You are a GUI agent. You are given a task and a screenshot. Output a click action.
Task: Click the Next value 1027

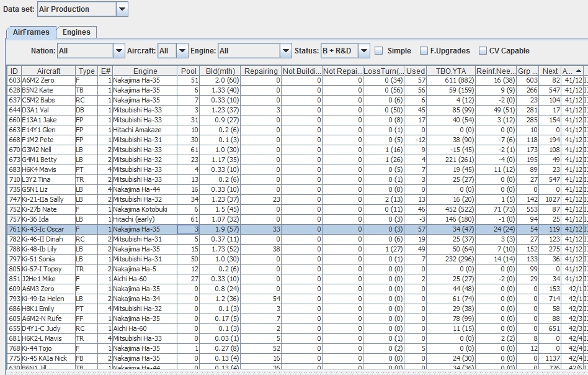[x=550, y=199]
